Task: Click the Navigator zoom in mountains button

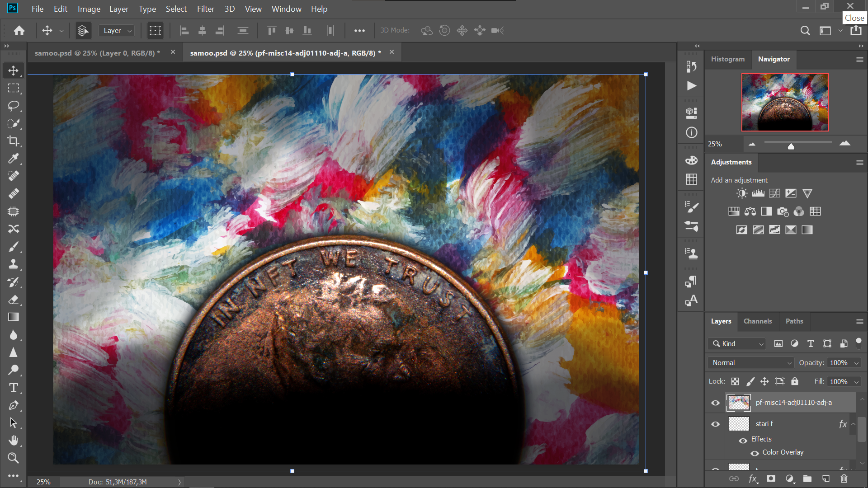Action: (x=844, y=144)
